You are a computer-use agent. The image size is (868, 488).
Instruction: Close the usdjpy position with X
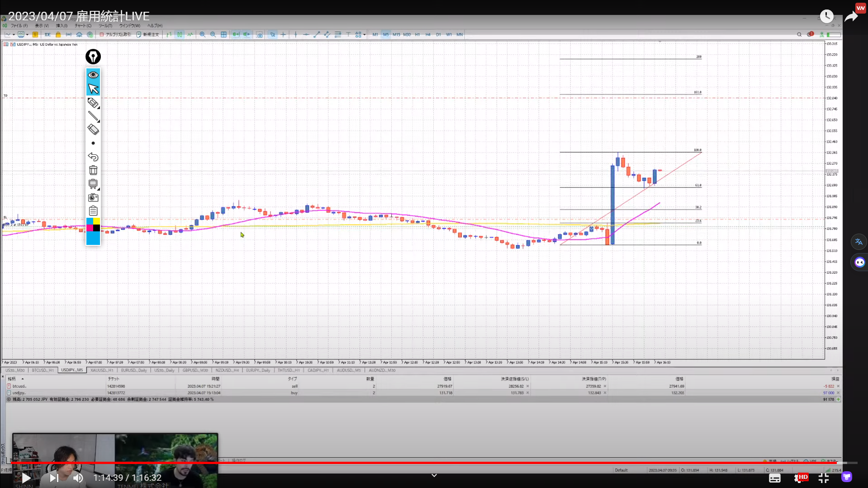[838, 393]
